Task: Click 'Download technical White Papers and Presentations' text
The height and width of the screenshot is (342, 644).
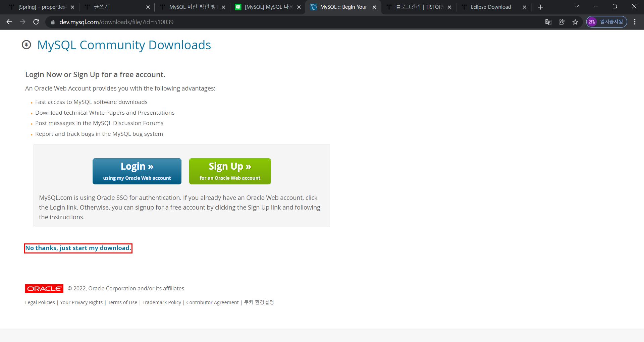Action: (105, 113)
